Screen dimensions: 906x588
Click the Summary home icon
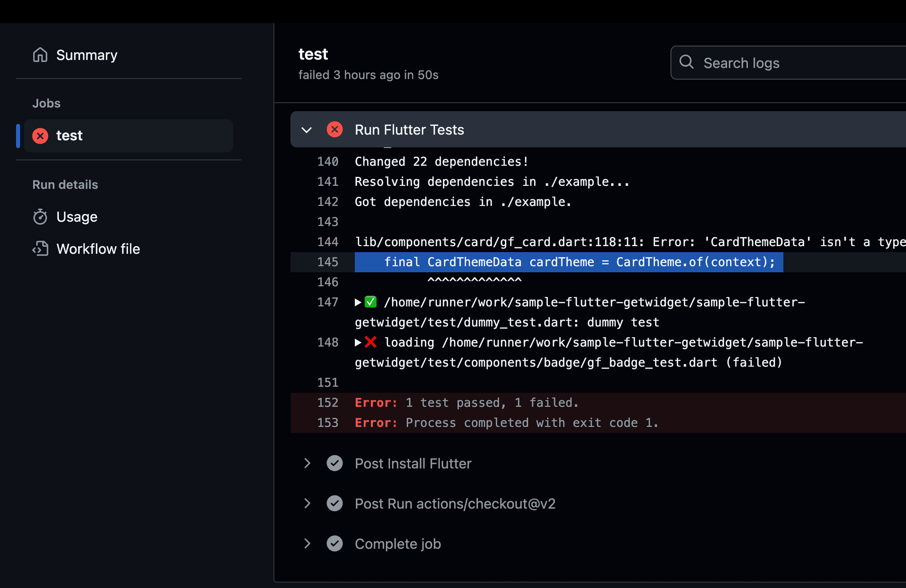pos(40,55)
